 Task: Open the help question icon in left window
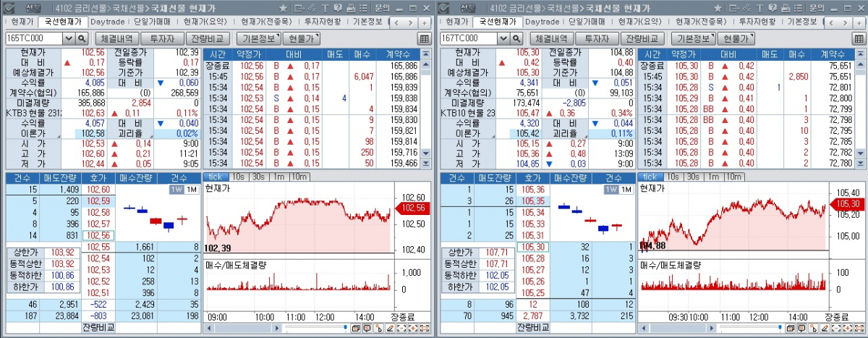tap(338, 8)
